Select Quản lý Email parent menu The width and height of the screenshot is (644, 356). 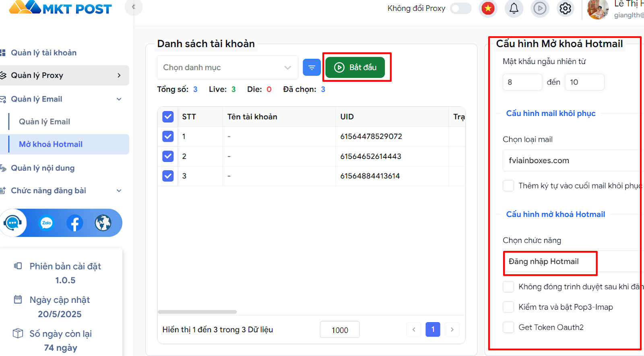click(x=37, y=99)
